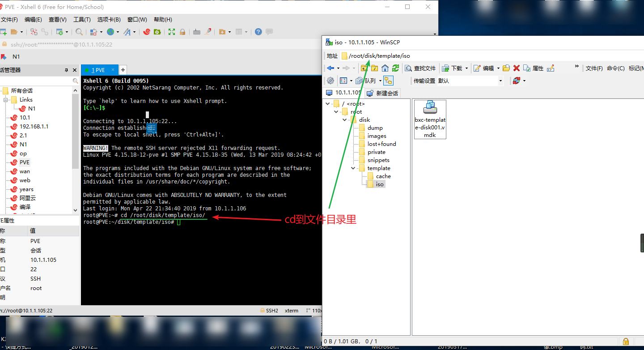Select the years session in tree
This screenshot has height=350, width=644.
point(26,189)
